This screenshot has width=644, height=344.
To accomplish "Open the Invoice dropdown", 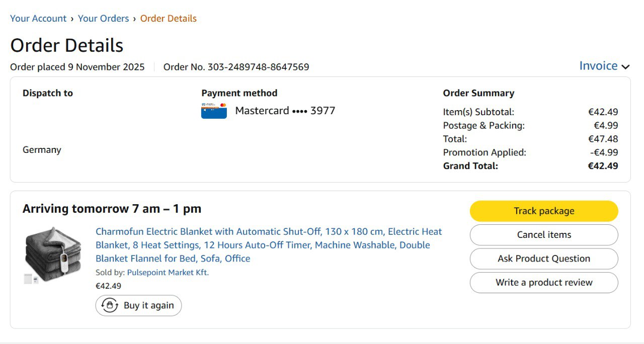I will [x=598, y=66].
